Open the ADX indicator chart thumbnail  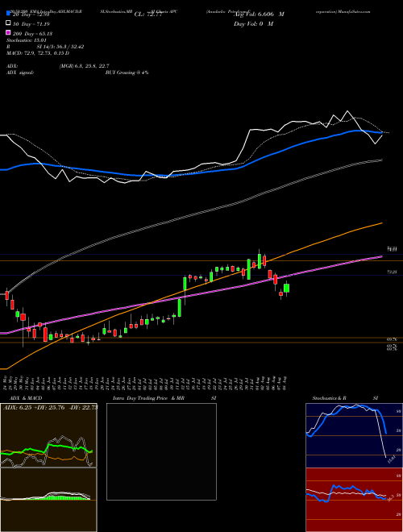pos(48,435)
